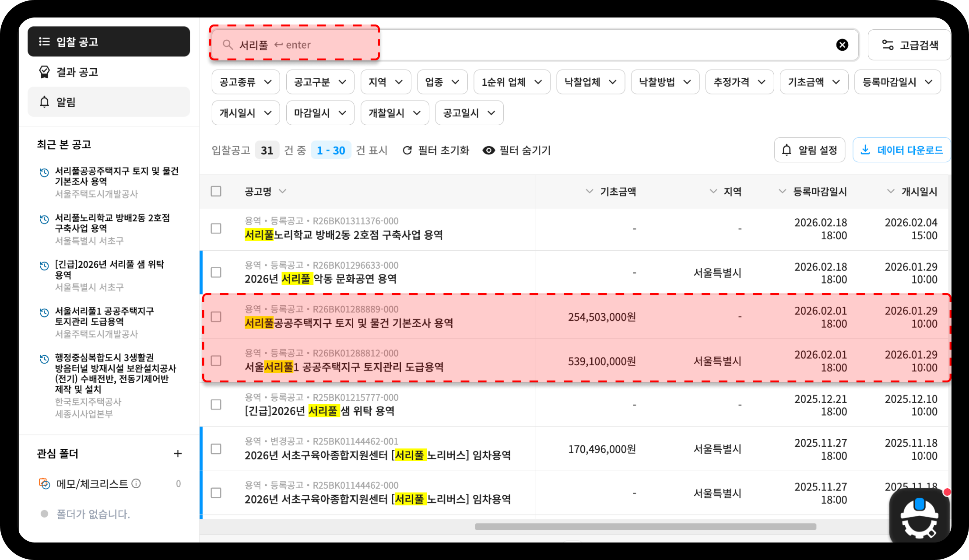Image resolution: width=969 pixels, height=560 pixels.
Task: Check the [긴급]2026년 서리풀 샘 row checkbox
Action: pyautogui.click(x=216, y=404)
